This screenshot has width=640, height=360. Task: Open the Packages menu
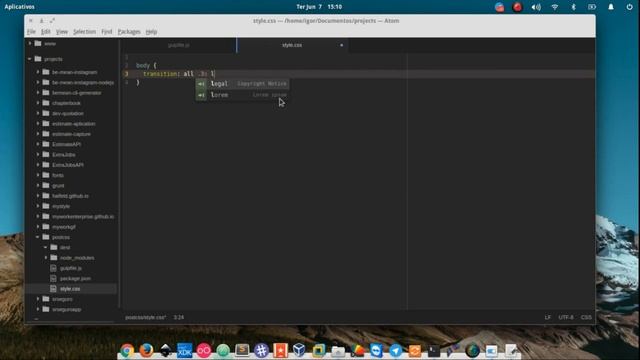[129, 31]
